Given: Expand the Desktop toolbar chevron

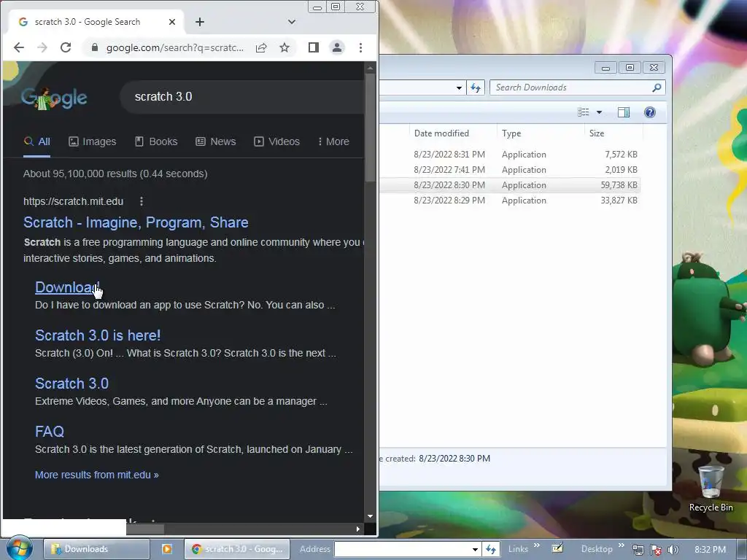Looking at the screenshot, I should point(622,545).
